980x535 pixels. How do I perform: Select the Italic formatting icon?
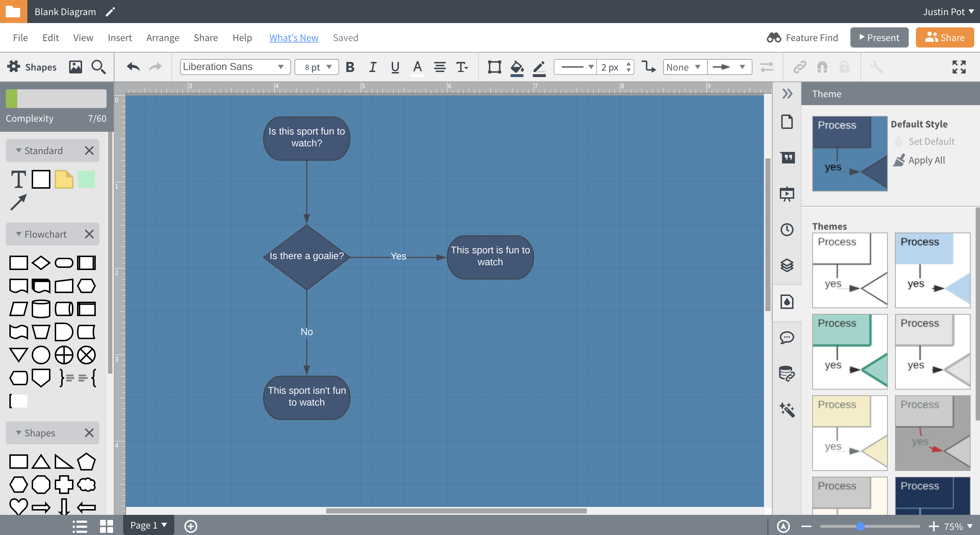coord(372,67)
